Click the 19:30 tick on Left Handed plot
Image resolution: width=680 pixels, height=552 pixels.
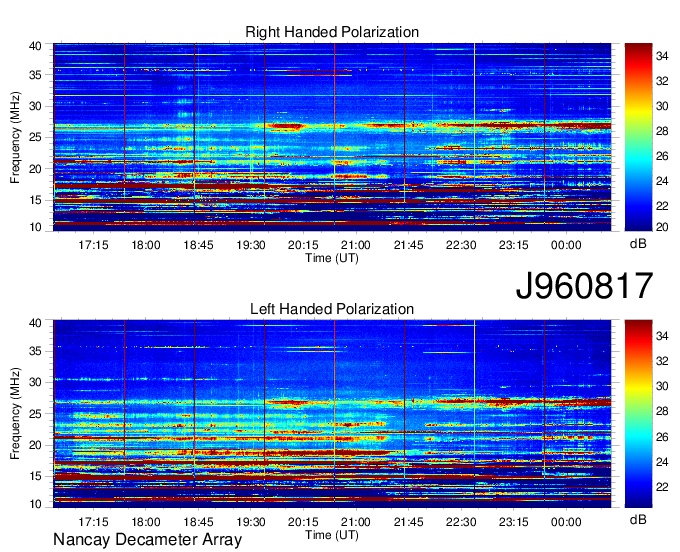pyautogui.click(x=251, y=522)
